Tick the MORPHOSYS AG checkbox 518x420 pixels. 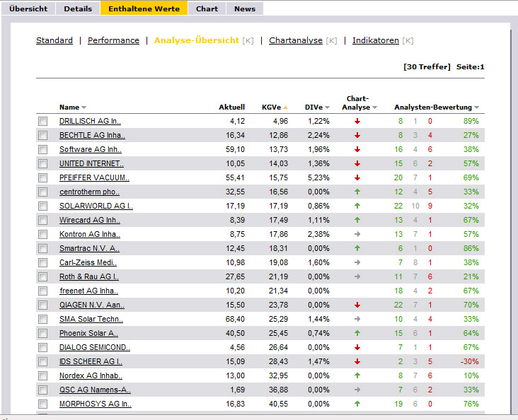coord(42,404)
